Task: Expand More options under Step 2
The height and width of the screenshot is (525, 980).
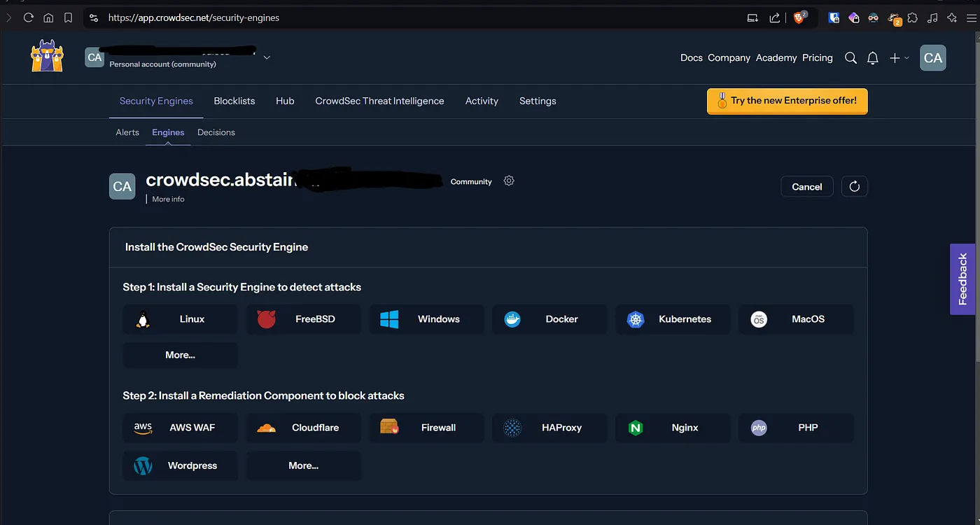Action: [x=303, y=465]
